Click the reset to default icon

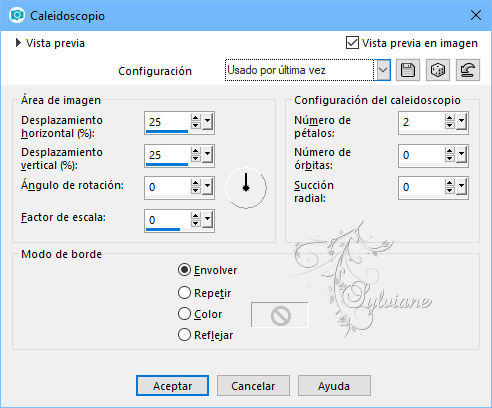pos(468,70)
